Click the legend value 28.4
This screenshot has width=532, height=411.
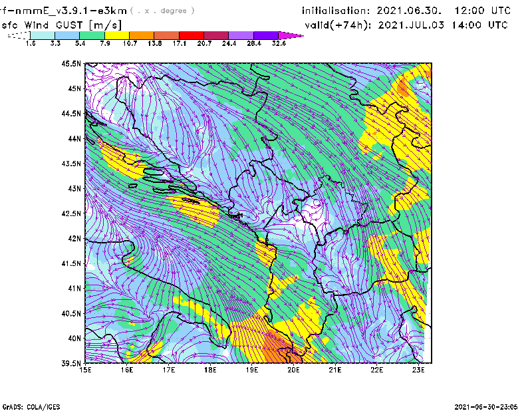coord(254,43)
